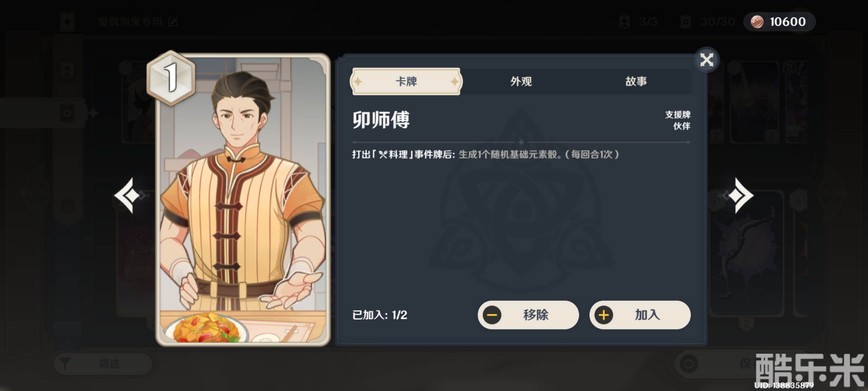Click the 卯师傅 card artwork
This screenshot has height=391, width=868.
(243, 200)
